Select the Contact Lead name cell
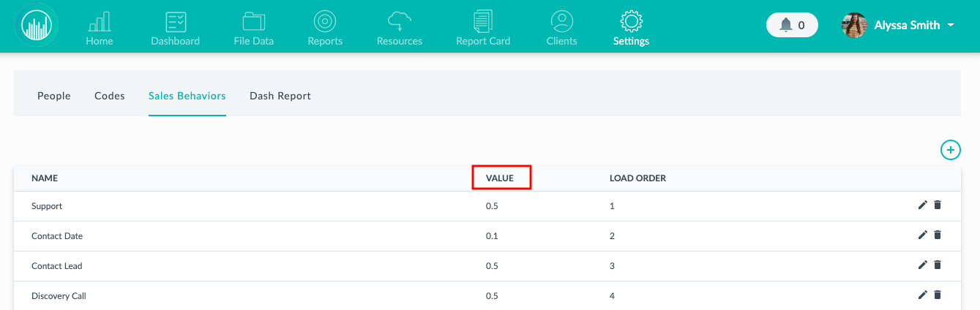Image resolution: width=980 pixels, height=310 pixels. tap(57, 266)
